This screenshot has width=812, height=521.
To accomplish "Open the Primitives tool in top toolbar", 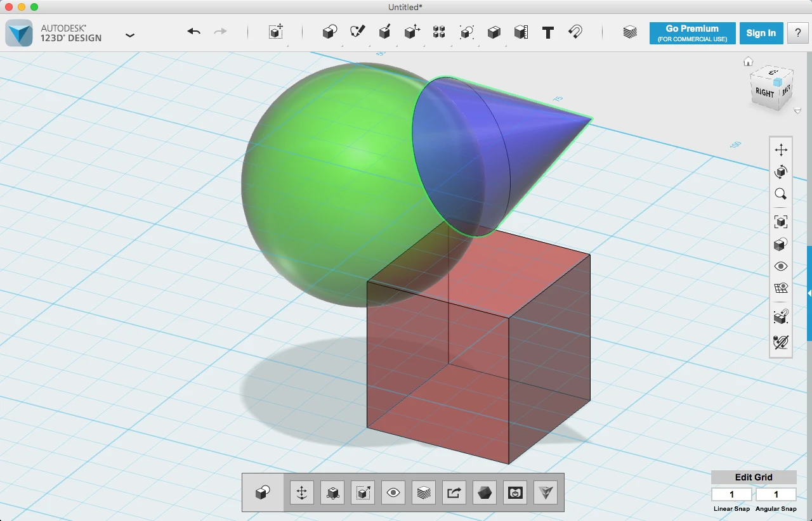I will pos(329,32).
